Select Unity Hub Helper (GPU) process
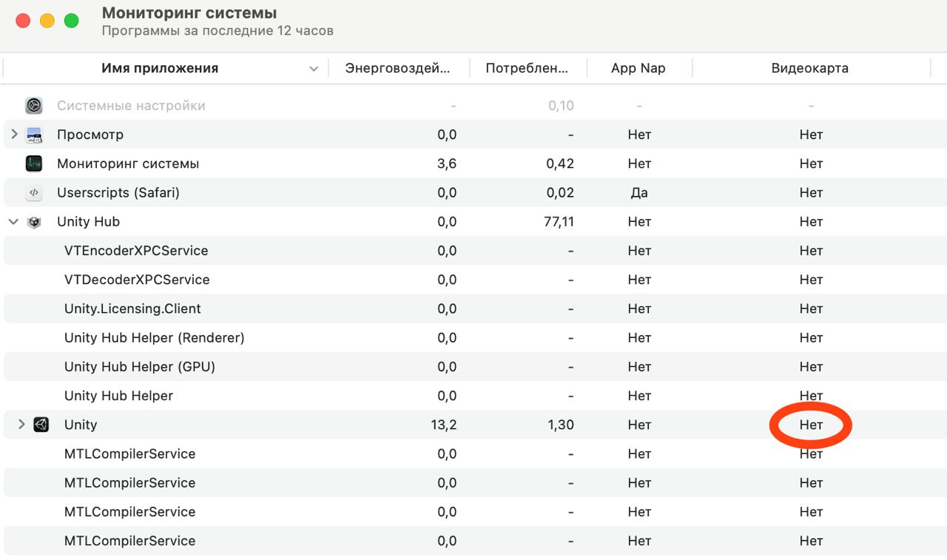The width and height of the screenshot is (947, 560). coord(140,366)
